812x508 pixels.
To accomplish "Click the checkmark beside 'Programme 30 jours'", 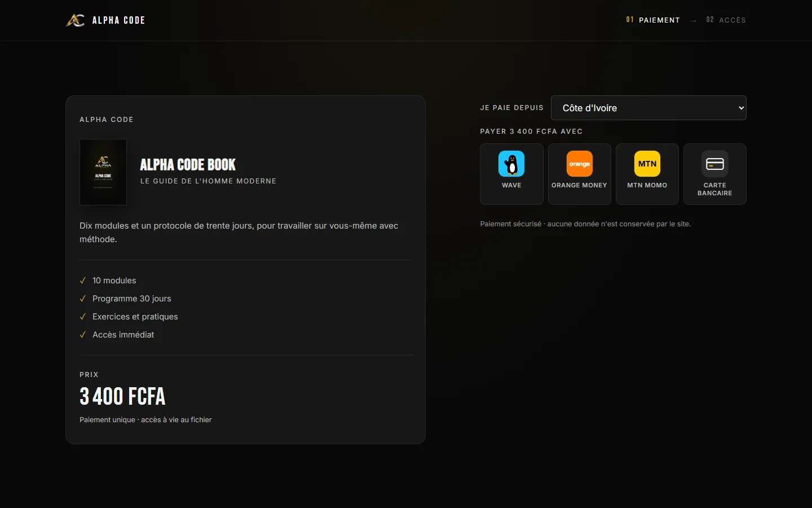I will point(83,299).
